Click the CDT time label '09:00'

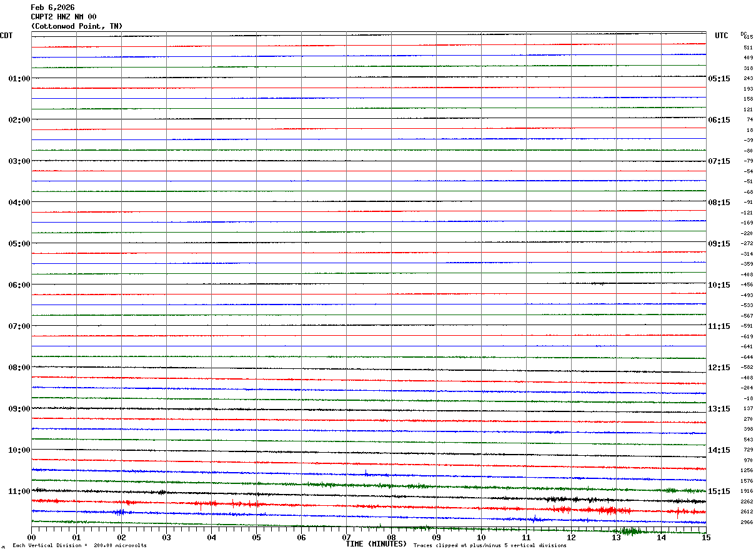19,409
